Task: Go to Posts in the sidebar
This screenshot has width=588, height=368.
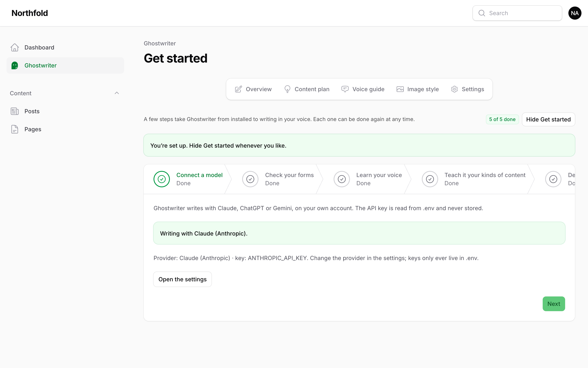Action: (x=65, y=111)
